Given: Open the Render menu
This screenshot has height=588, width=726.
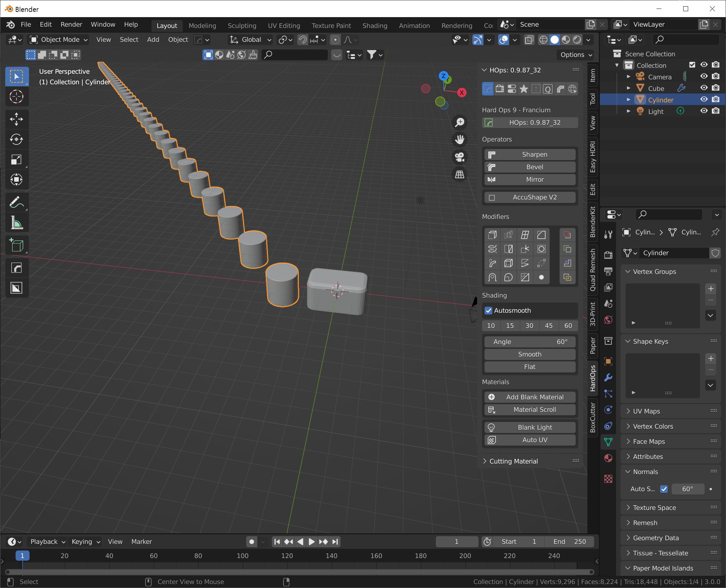Looking at the screenshot, I should tap(71, 24).
